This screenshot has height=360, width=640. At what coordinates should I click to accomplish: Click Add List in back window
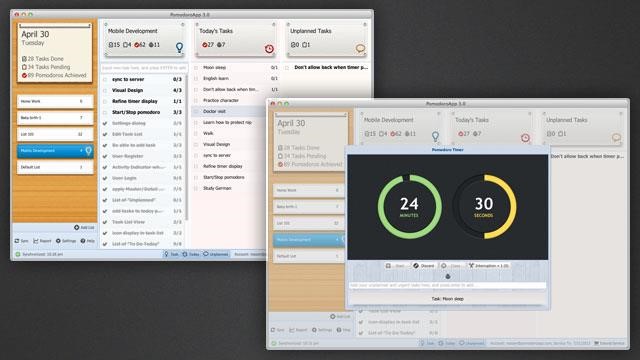point(84,227)
